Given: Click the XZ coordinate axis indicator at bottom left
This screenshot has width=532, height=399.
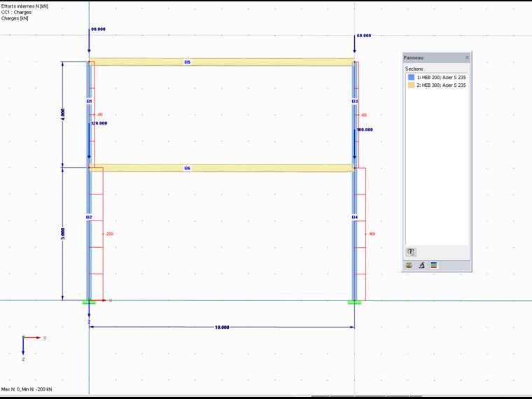Looking at the screenshot, I should pyautogui.click(x=32, y=348).
